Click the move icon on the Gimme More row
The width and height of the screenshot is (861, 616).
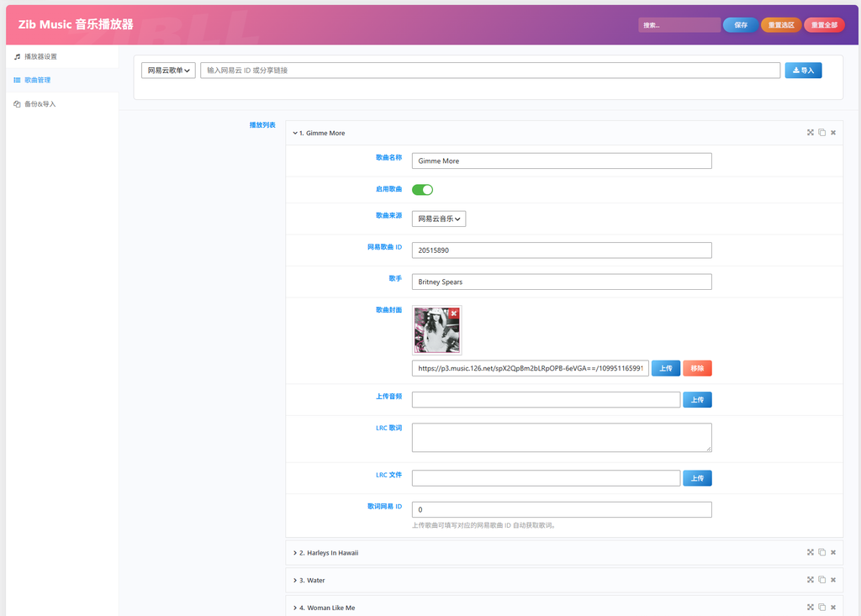click(810, 132)
